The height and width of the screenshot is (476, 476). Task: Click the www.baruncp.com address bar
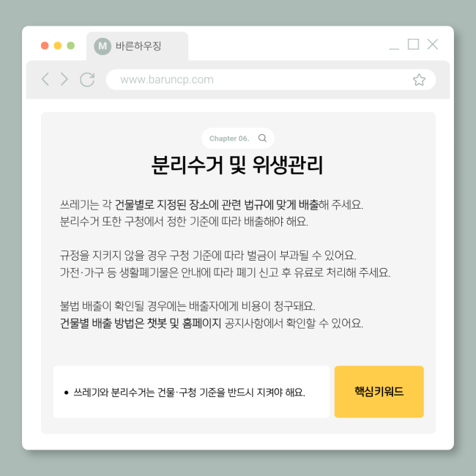(x=271, y=80)
